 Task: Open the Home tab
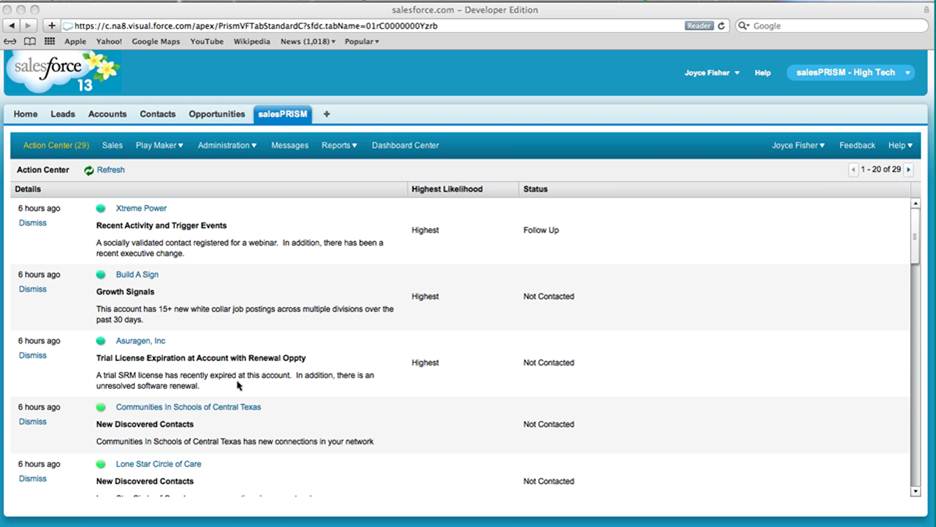26,114
